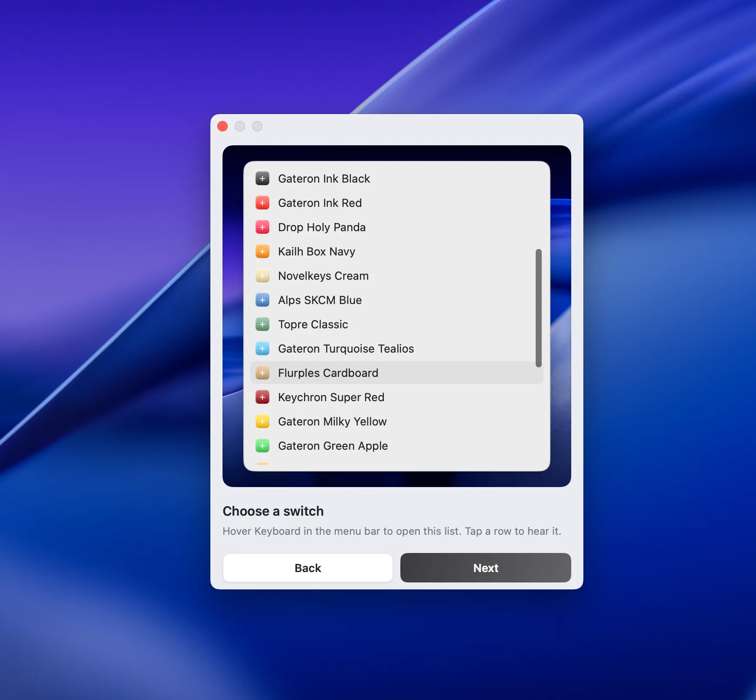Click the green Topre Classic icon
Screen dimensions: 756x700
[x=262, y=324]
